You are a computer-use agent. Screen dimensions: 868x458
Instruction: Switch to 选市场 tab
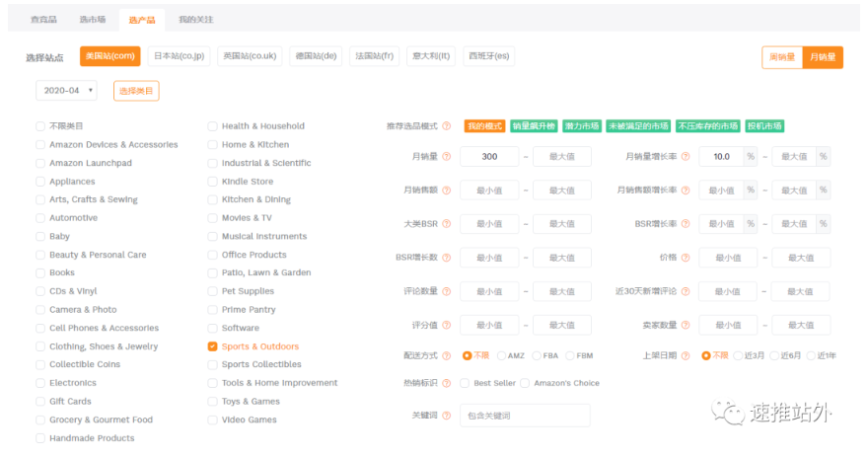93,20
